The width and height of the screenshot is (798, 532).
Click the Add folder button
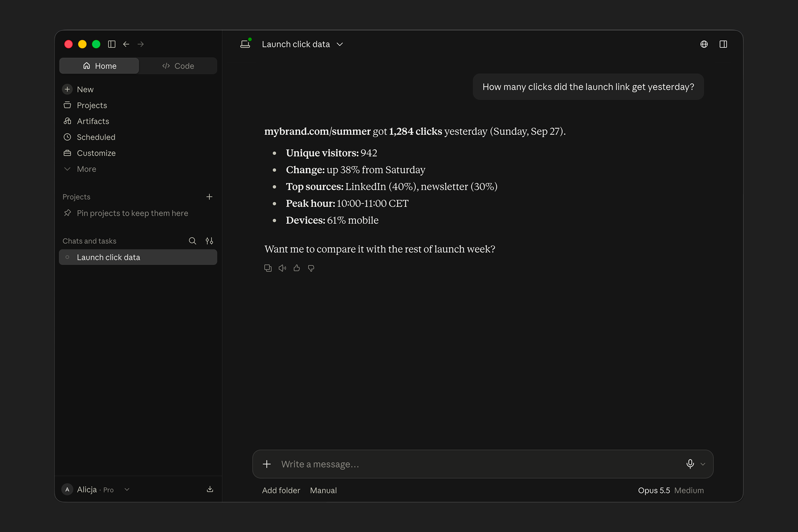click(x=281, y=490)
